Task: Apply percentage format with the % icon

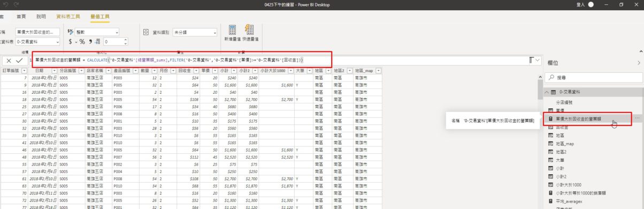Action: (82, 41)
